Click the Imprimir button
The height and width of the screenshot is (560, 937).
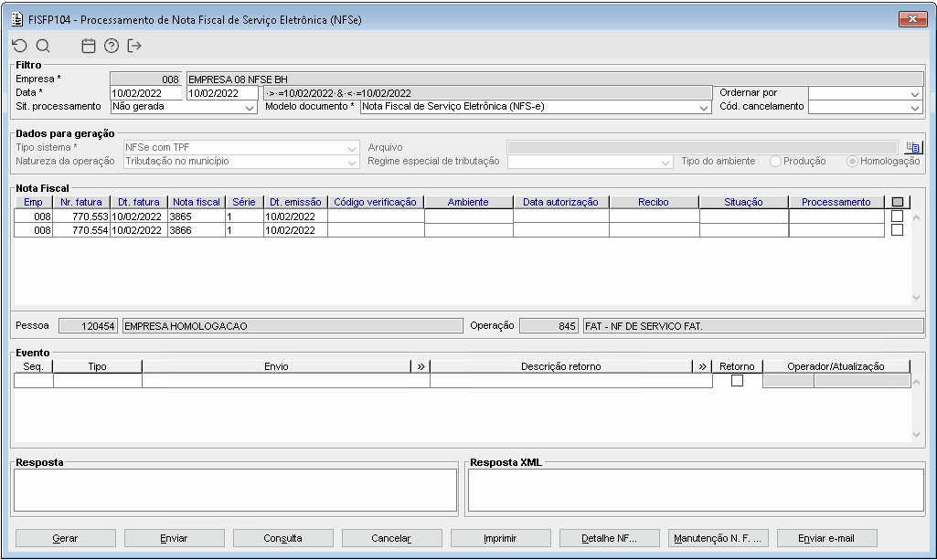(500, 538)
